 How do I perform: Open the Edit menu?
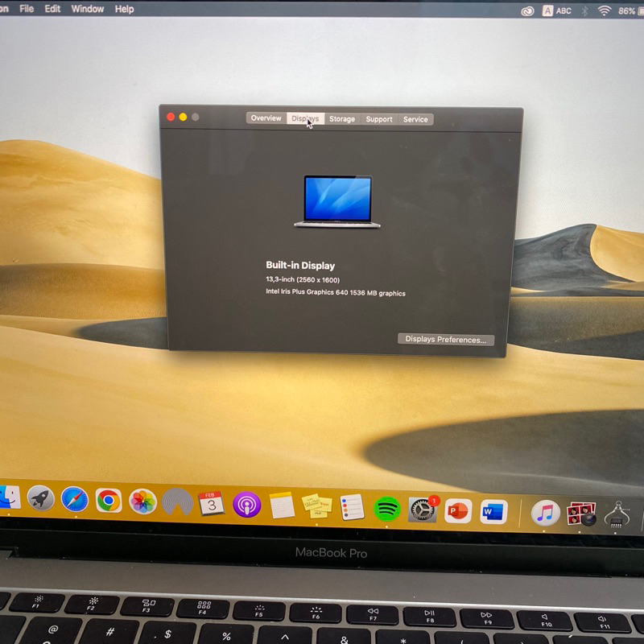[x=52, y=9]
